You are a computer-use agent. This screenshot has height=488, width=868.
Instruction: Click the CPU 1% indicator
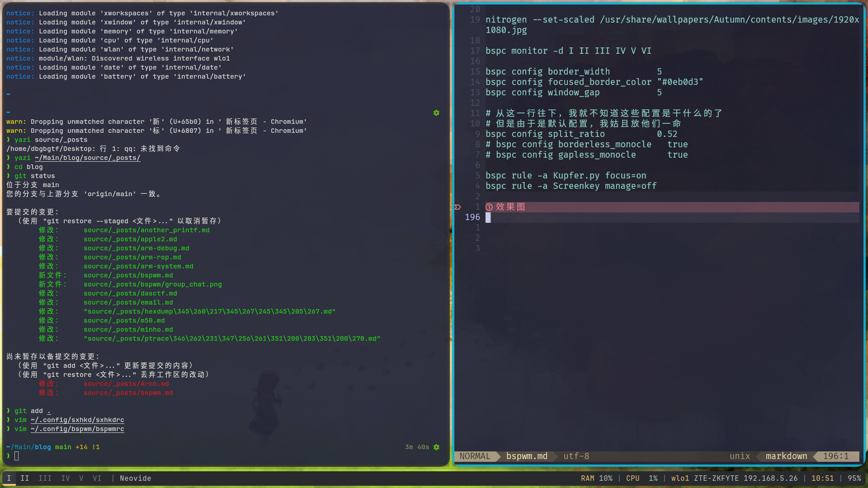tap(642, 478)
